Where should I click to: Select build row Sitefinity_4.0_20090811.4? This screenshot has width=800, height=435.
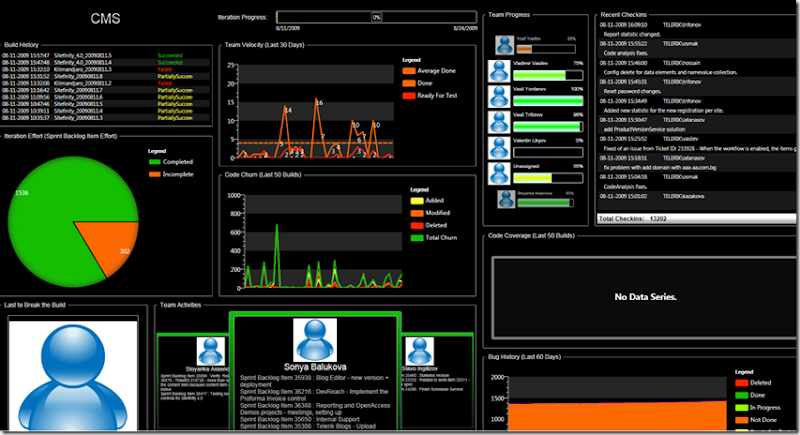[105, 62]
